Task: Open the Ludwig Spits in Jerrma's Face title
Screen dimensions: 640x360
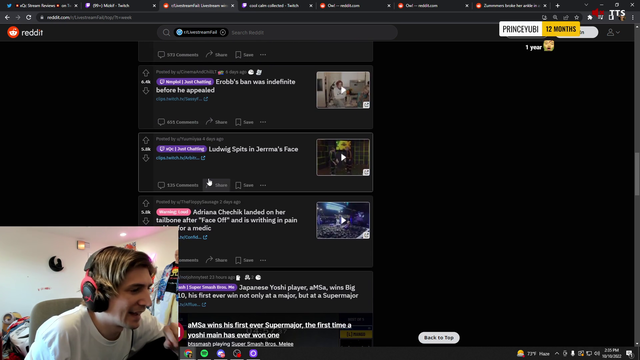Action: click(x=253, y=149)
